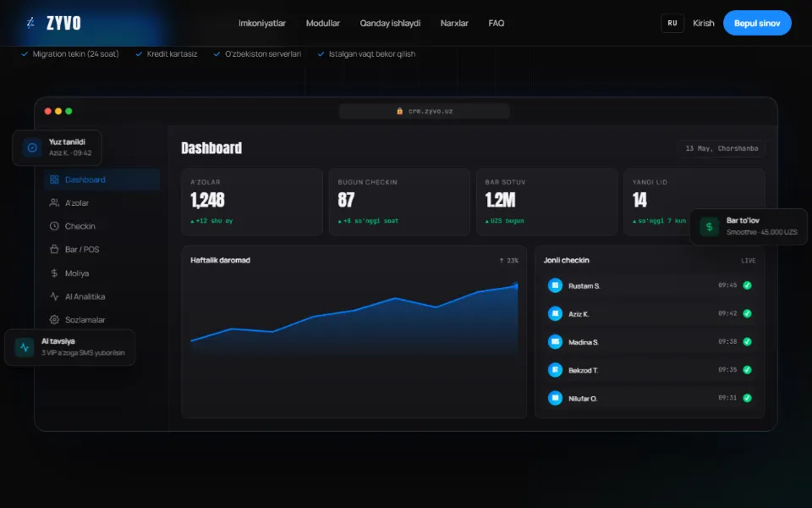The image size is (812, 508).
Task: Click the Kirish login link
Action: (703, 24)
